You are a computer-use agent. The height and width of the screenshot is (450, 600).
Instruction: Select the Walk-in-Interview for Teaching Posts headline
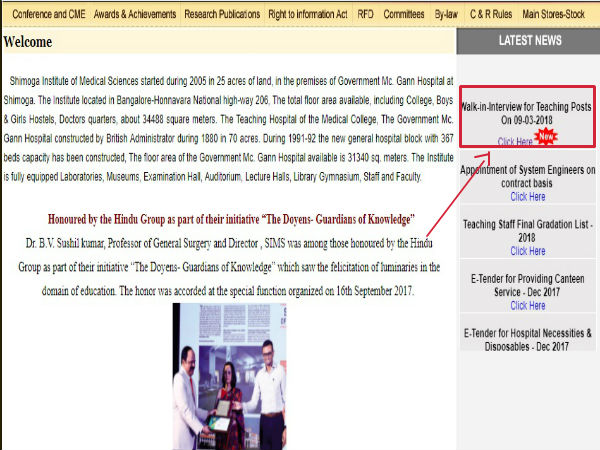pyautogui.click(x=527, y=112)
